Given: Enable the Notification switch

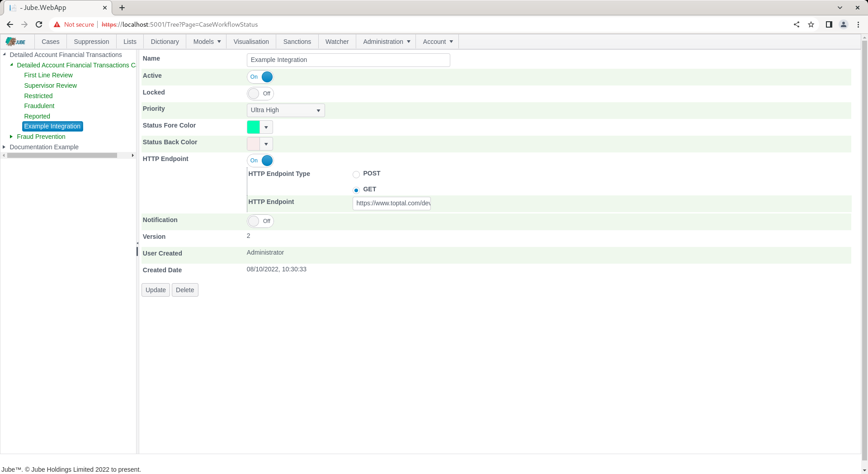Looking at the screenshot, I should click(260, 221).
